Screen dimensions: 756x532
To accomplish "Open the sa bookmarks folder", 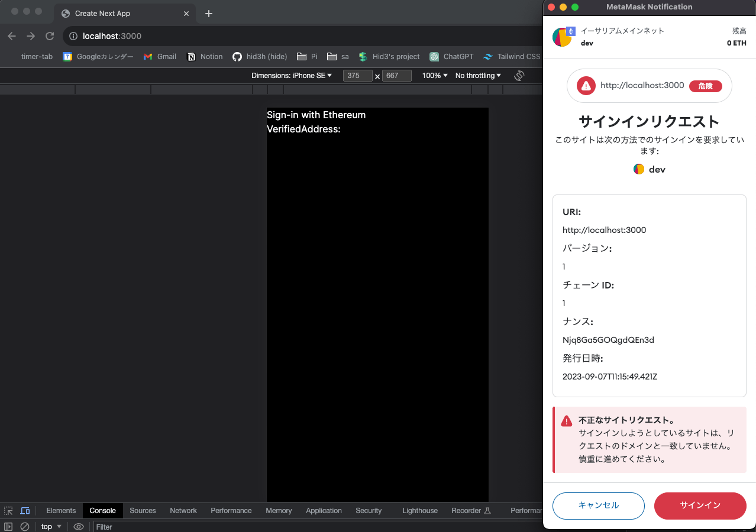I will coord(338,57).
